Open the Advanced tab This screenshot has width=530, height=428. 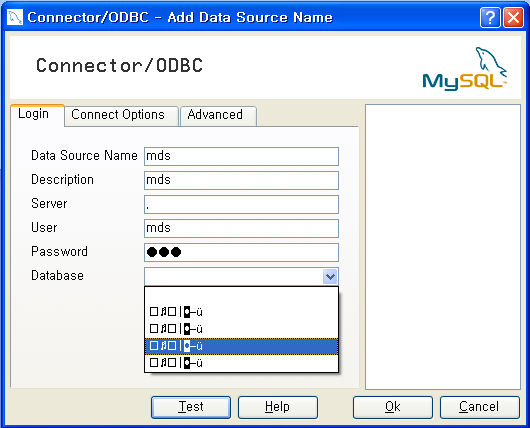click(x=218, y=115)
